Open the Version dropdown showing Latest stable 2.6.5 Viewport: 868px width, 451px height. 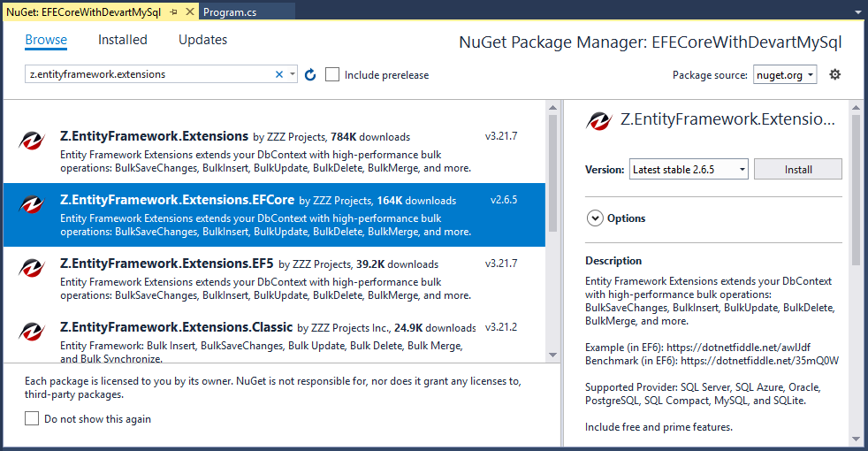[x=689, y=169]
